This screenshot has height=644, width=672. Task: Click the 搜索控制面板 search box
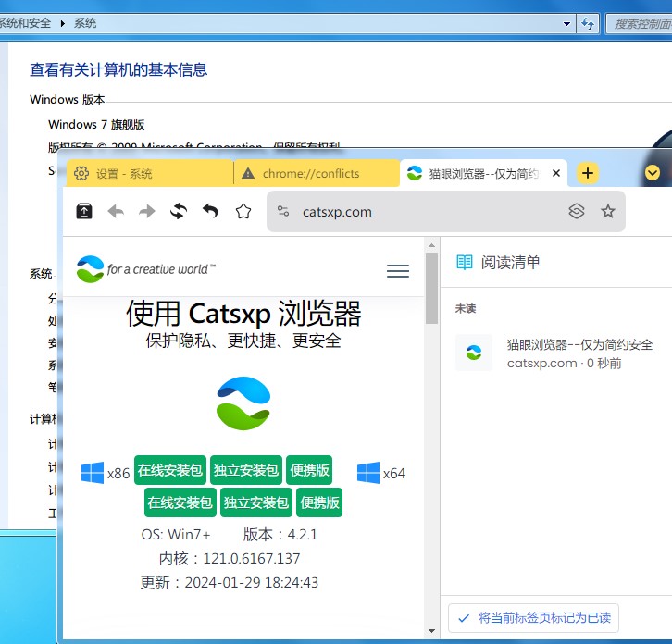(x=639, y=23)
